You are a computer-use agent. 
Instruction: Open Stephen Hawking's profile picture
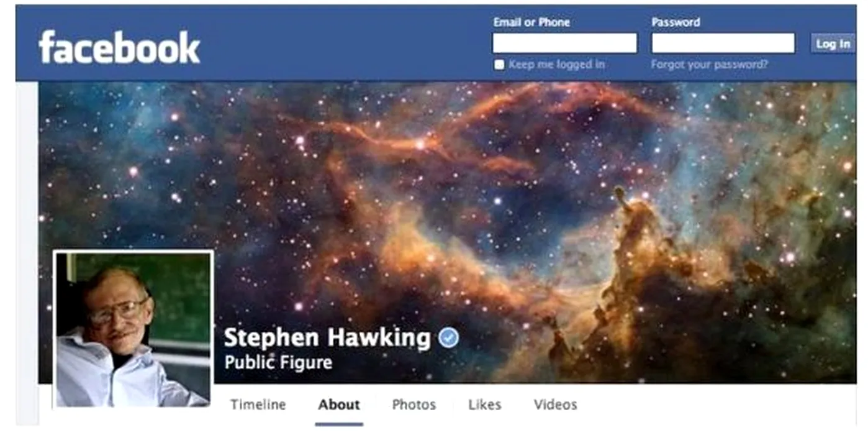coord(133,329)
